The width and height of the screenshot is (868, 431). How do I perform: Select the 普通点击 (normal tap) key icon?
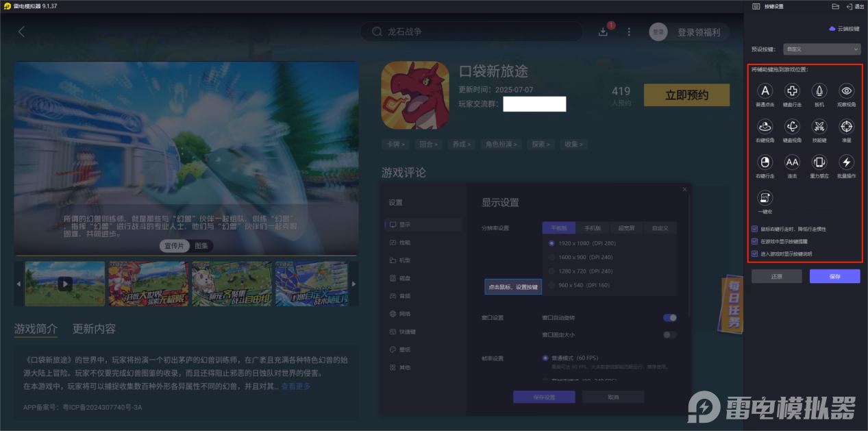(765, 91)
